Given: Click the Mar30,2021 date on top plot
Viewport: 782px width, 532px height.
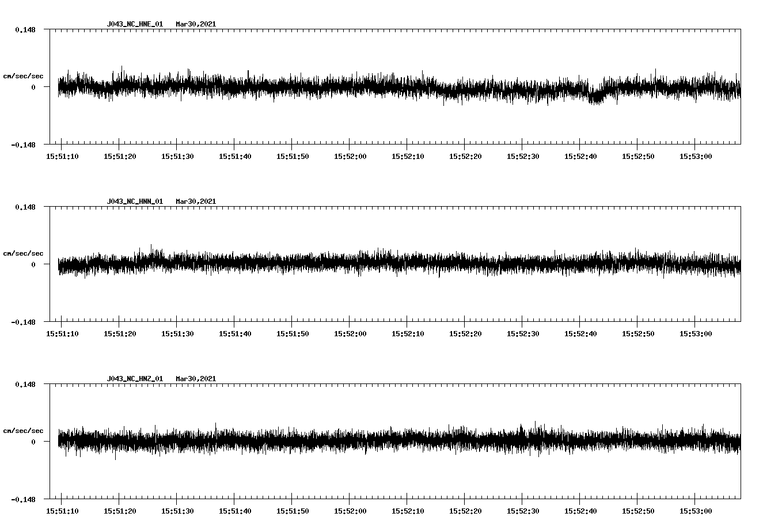Looking at the screenshot, I should 196,24.
